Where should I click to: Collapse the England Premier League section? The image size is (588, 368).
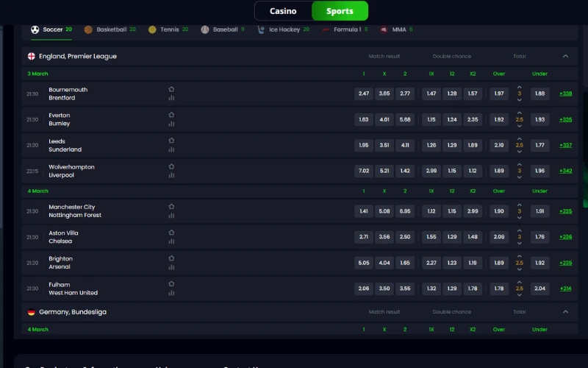(x=565, y=56)
